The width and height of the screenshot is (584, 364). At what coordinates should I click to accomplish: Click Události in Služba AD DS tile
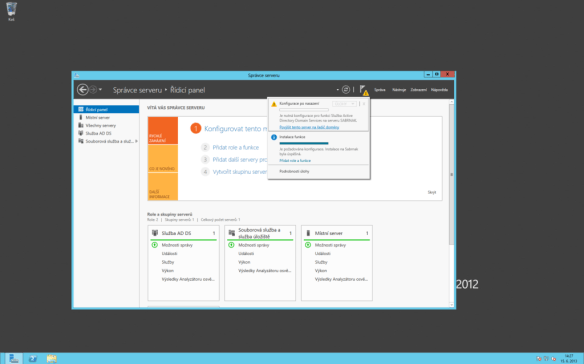(169, 254)
